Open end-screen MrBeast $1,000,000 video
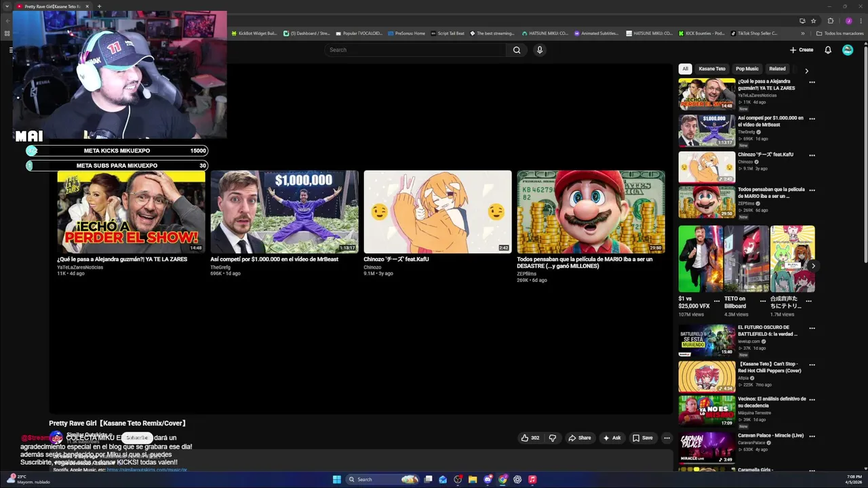The image size is (868, 488). 284,212
